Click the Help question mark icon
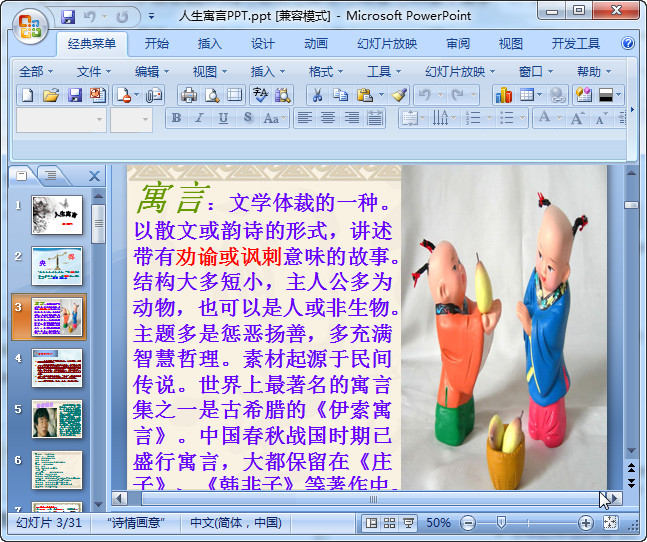 click(628, 43)
